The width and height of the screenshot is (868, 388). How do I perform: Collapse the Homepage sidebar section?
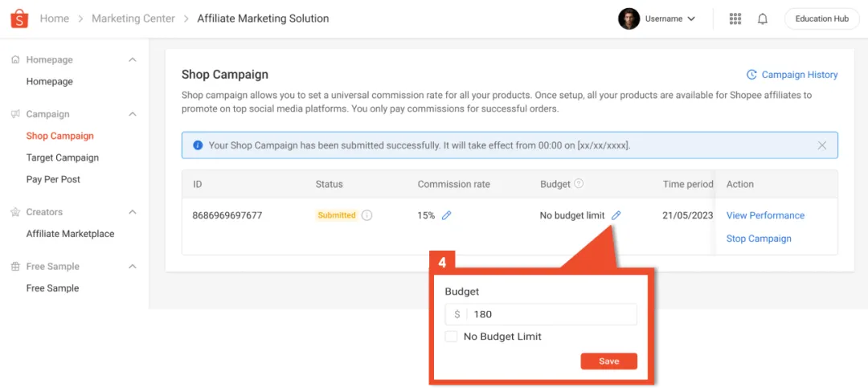pyautogui.click(x=133, y=59)
